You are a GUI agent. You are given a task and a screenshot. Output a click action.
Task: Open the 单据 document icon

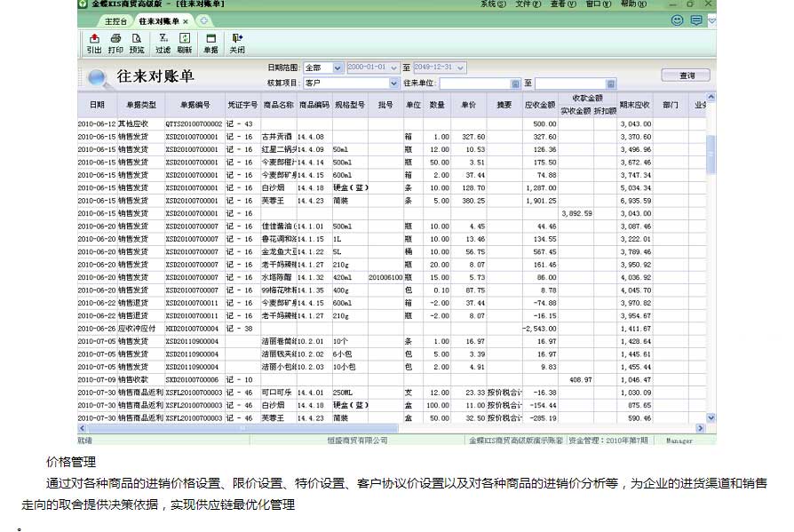pos(210,44)
